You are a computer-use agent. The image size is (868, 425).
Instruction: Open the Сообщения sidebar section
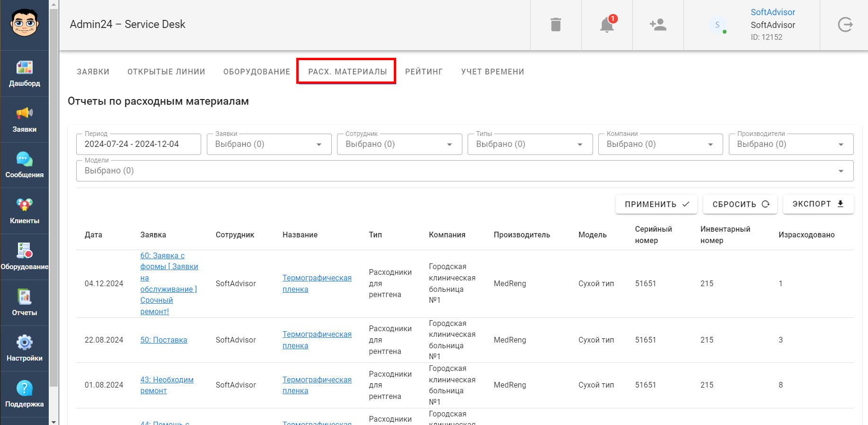tap(25, 165)
